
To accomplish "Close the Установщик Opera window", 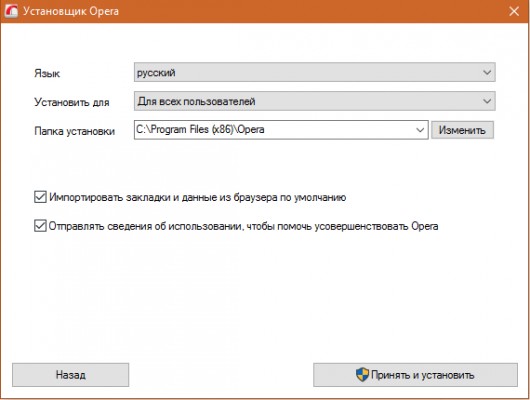I will point(514,11).
